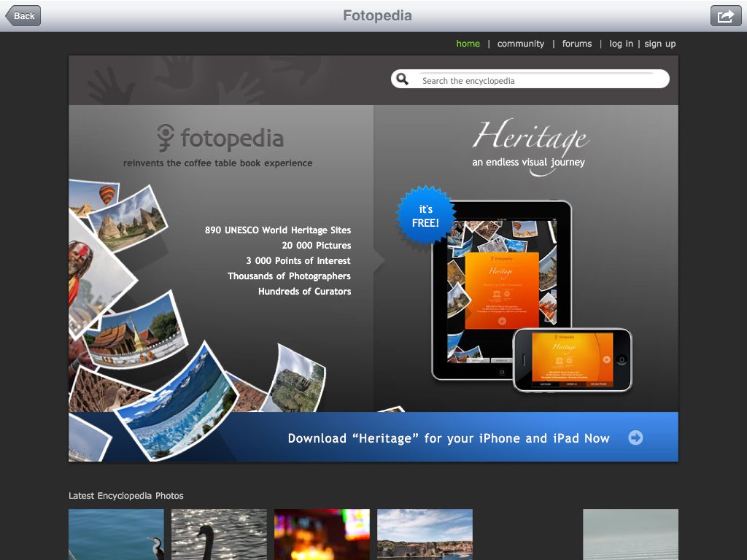Click the Heritage script title
The image size is (747, 560).
coord(530,136)
